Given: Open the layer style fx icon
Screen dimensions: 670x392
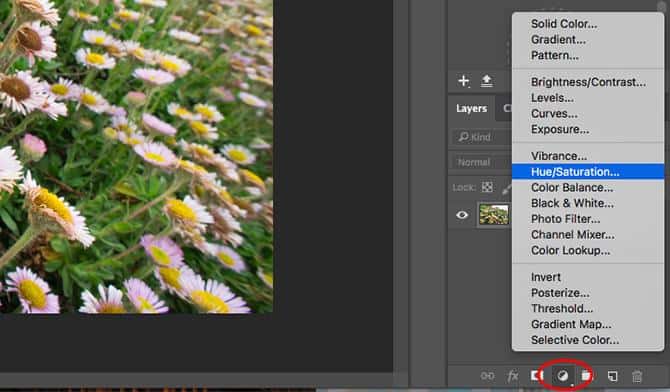Looking at the screenshot, I should click(x=512, y=376).
